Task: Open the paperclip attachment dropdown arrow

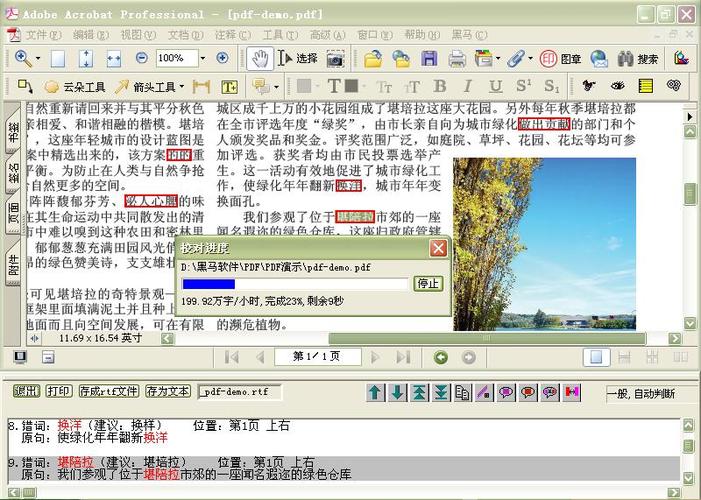Action: coord(530,59)
